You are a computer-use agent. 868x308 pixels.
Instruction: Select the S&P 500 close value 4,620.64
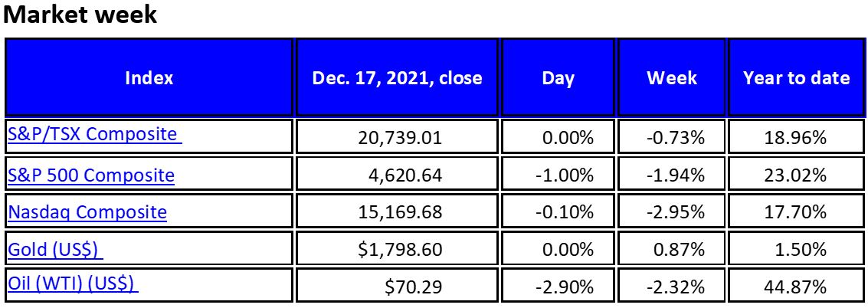coord(405,175)
